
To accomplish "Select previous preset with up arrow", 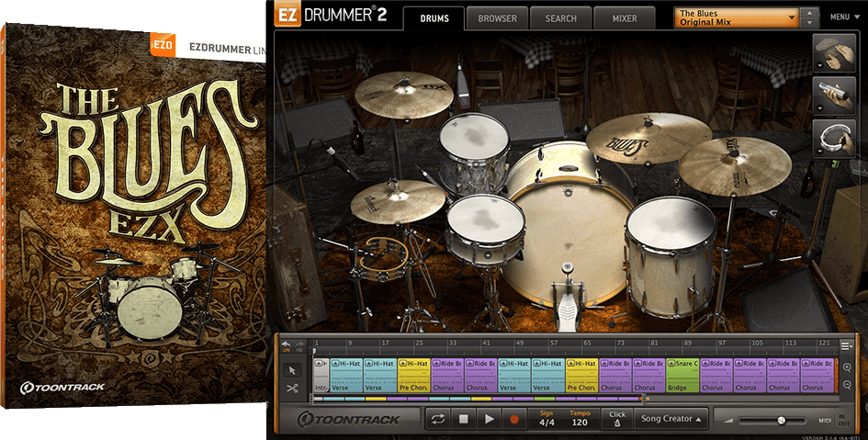I will click(810, 13).
